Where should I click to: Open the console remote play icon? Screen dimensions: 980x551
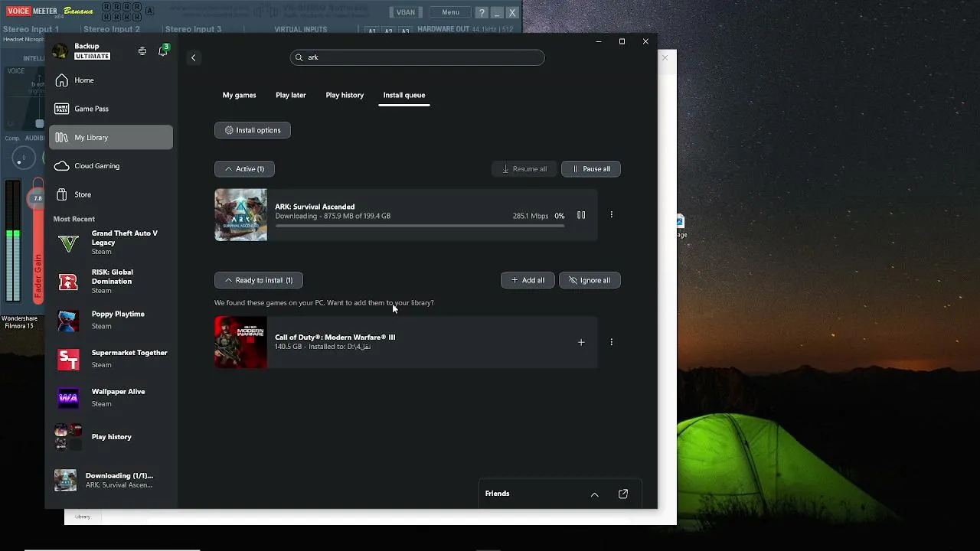coord(142,51)
